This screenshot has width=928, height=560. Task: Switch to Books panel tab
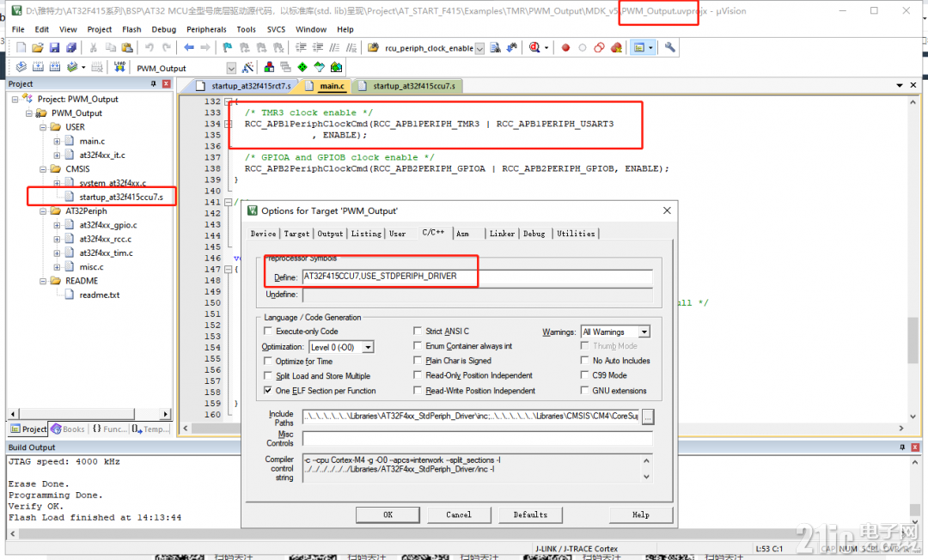pos(68,429)
